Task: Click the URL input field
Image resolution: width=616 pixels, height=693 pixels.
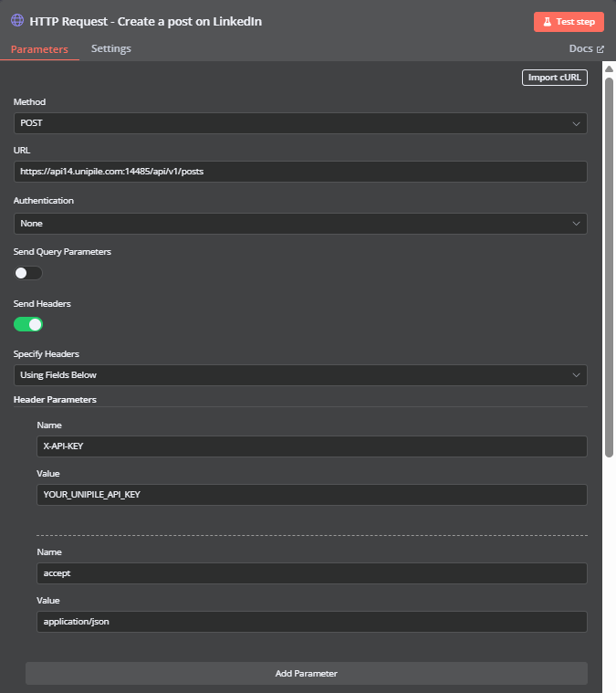Action: coord(300,172)
